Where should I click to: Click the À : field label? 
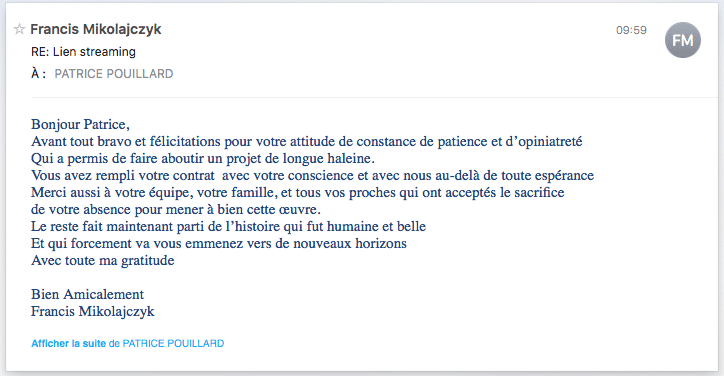(x=38, y=74)
